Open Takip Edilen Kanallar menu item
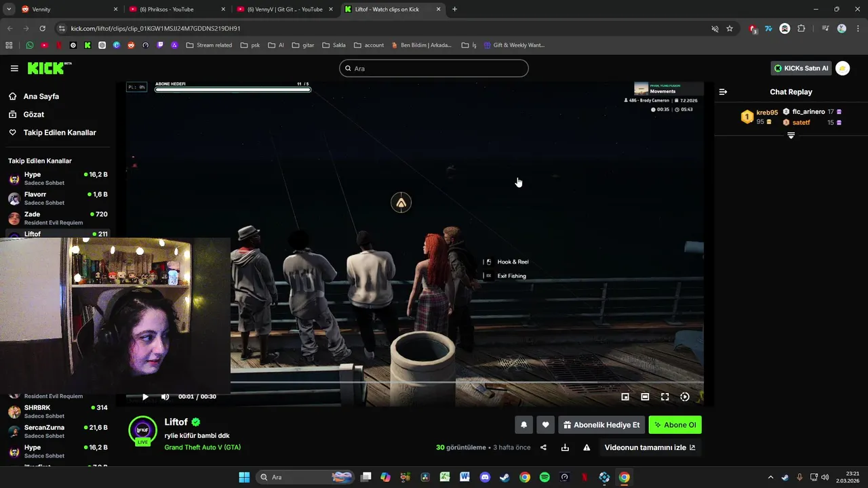Image resolution: width=868 pixels, height=488 pixels. click(60, 133)
